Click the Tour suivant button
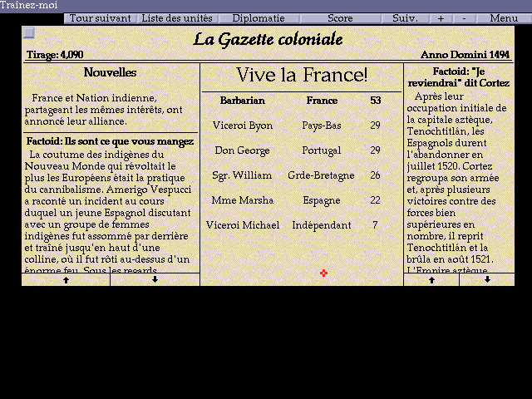 [x=101, y=18]
